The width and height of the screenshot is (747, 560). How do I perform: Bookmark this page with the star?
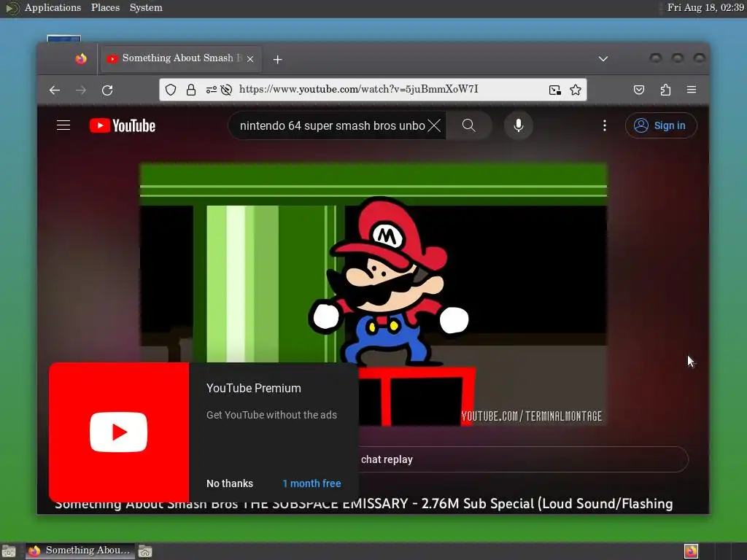point(576,90)
